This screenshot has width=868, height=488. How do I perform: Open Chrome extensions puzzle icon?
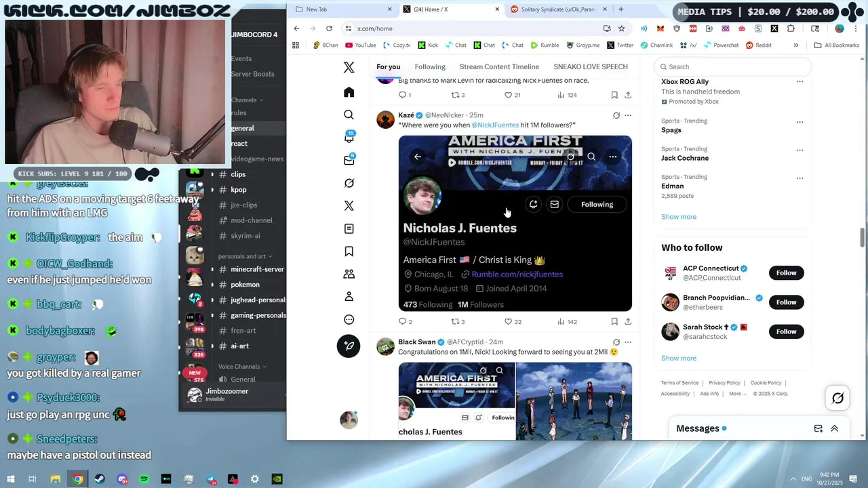click(791, 28)
